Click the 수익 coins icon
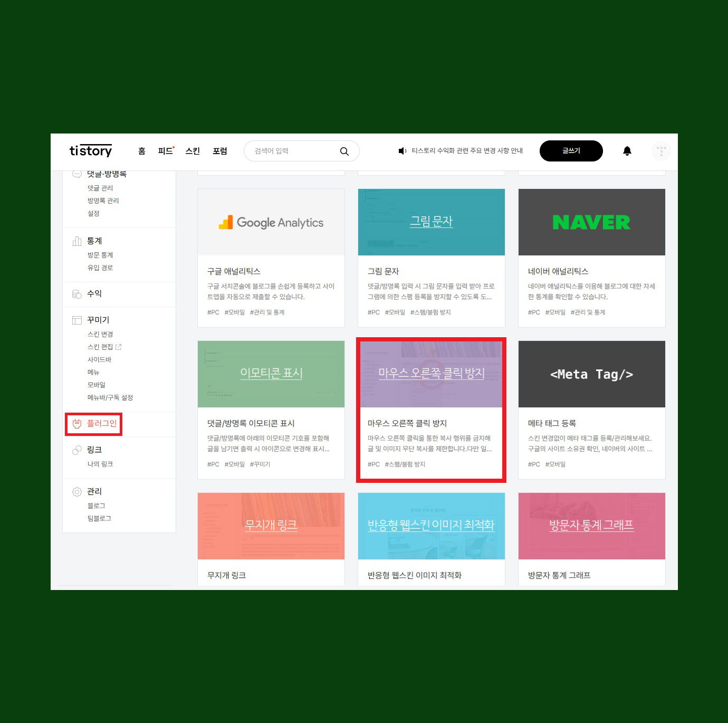 point(77,294)
